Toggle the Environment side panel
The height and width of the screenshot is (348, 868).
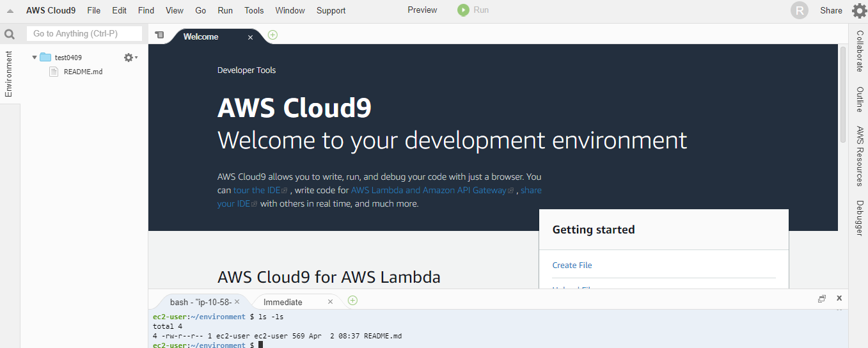pos(9,74)
